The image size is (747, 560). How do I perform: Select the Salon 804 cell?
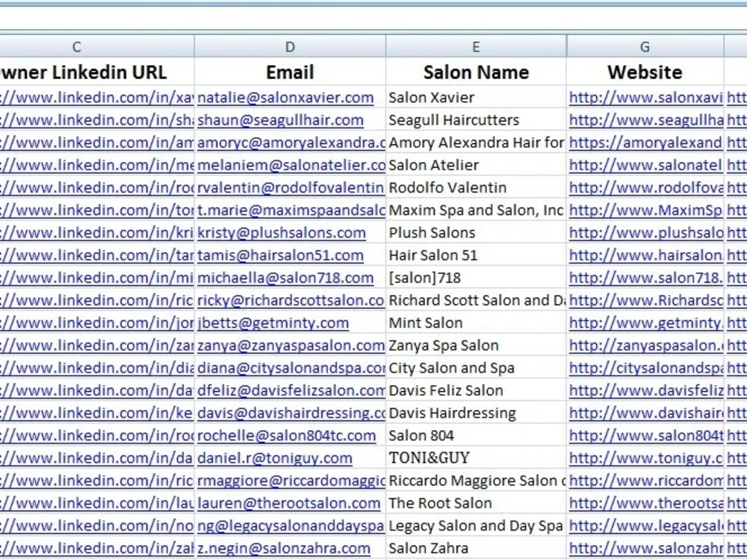pos(476,436)
